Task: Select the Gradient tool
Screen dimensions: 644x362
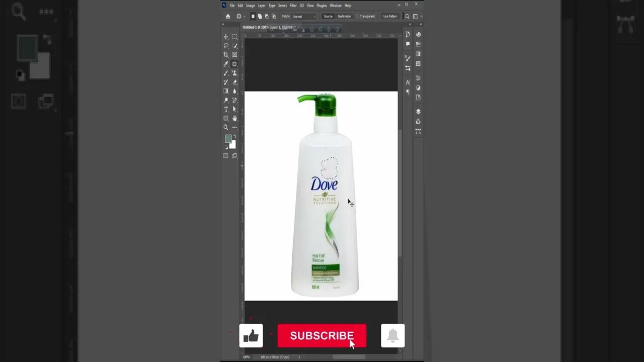Action: [226, 91]
